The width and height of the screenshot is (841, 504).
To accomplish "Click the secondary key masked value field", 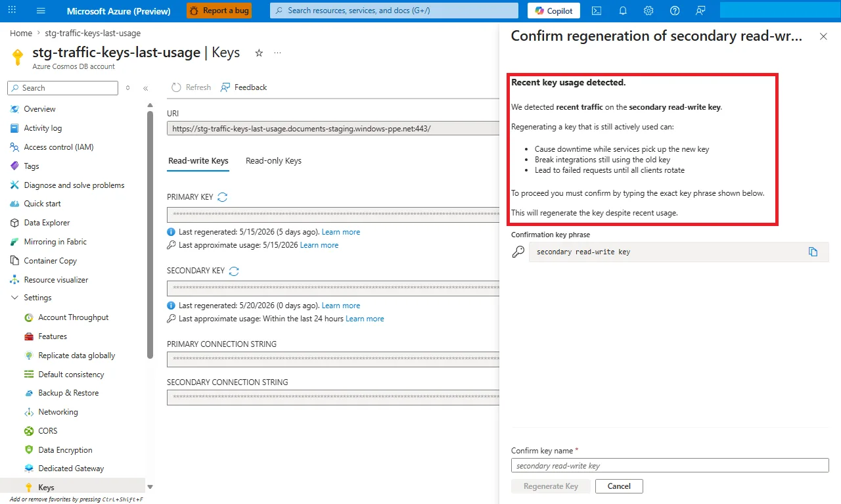I will (x=333, y=288).
